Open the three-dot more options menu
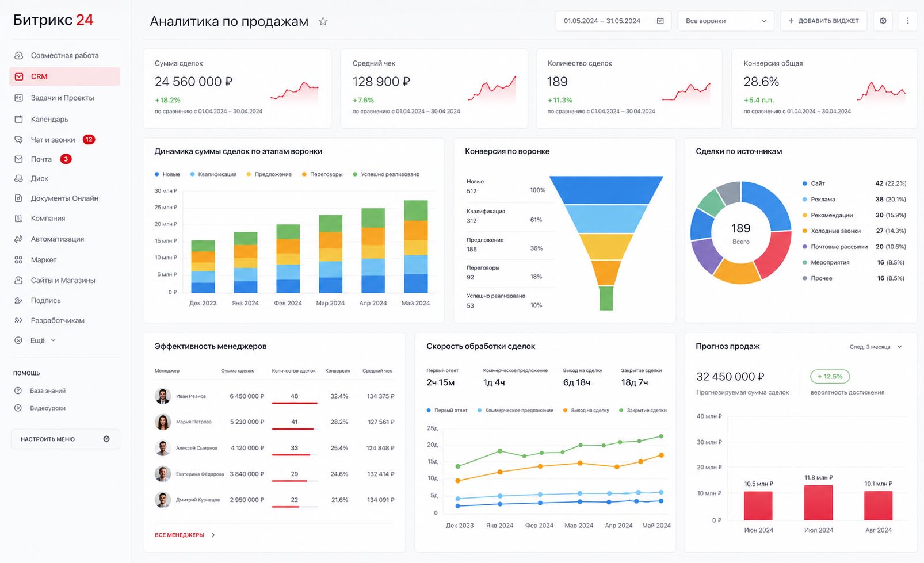Screen dimensions: 924x563 (908, 21)
